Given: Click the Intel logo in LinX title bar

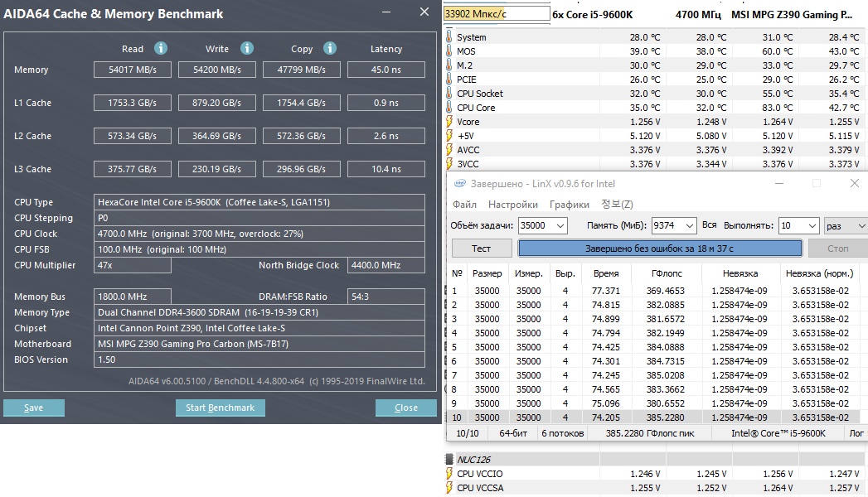Looking at the screenshot, I should point(459,184).
